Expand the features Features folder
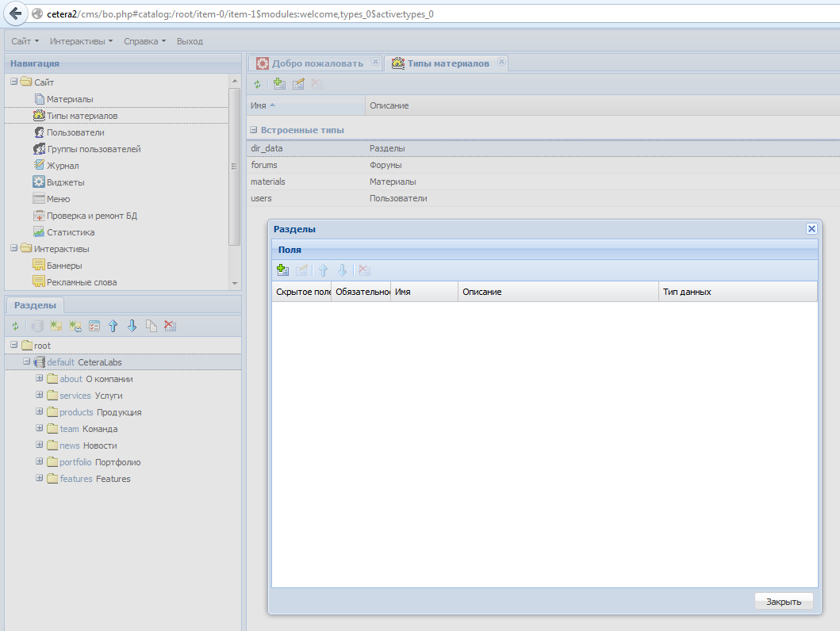Viewport: 840px width, 631px height. [39, 477]
